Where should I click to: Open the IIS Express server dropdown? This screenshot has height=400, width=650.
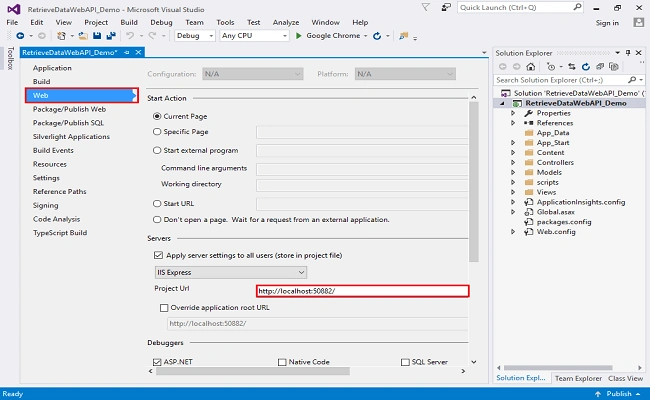tap(230, 272)
